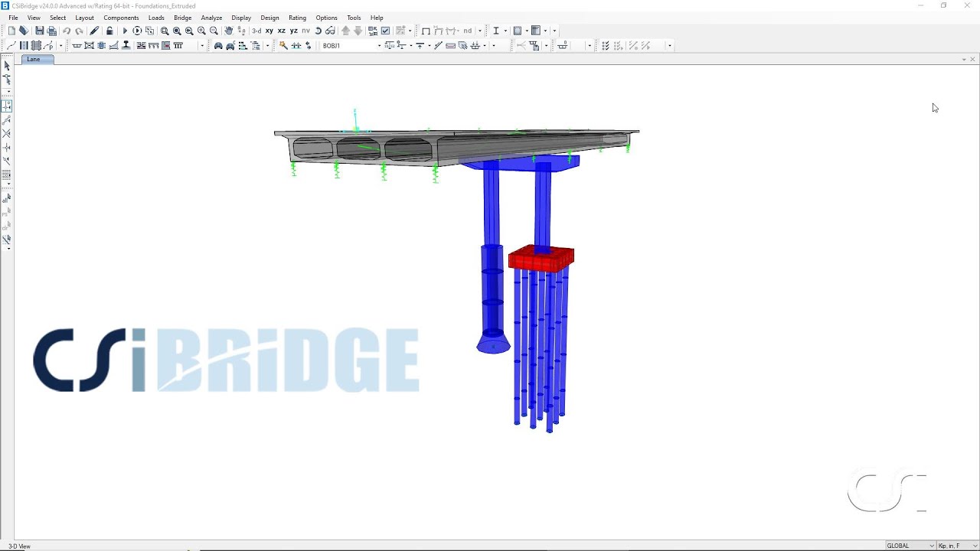Open the Bridge menu
Image resolution: width=980 pixels, height=551 pixels.
[x=182, y=18]
